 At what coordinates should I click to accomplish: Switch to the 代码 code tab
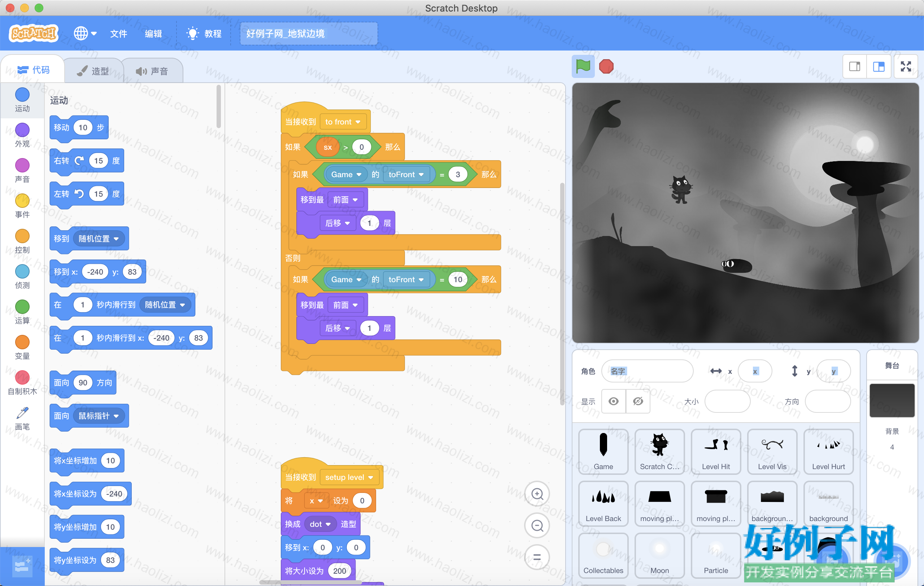(33, 70)
